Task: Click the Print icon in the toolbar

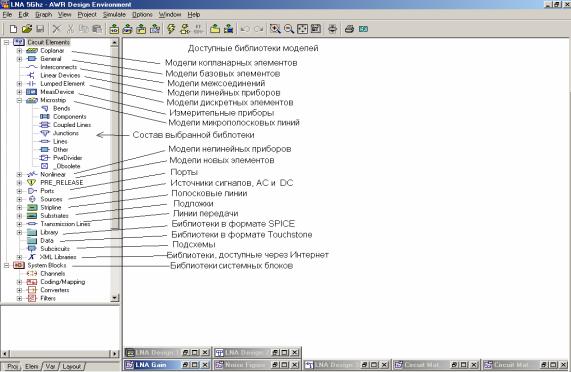Action: [x=349, y=29]
